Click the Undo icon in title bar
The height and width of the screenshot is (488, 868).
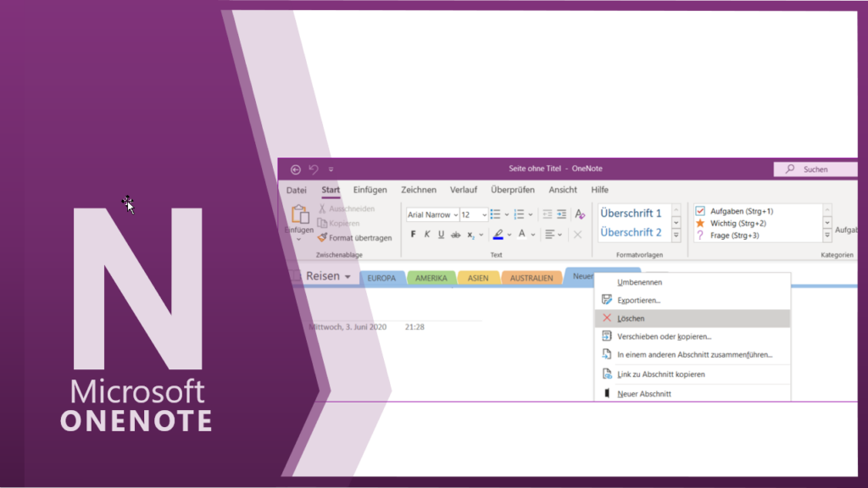(314, 169)
